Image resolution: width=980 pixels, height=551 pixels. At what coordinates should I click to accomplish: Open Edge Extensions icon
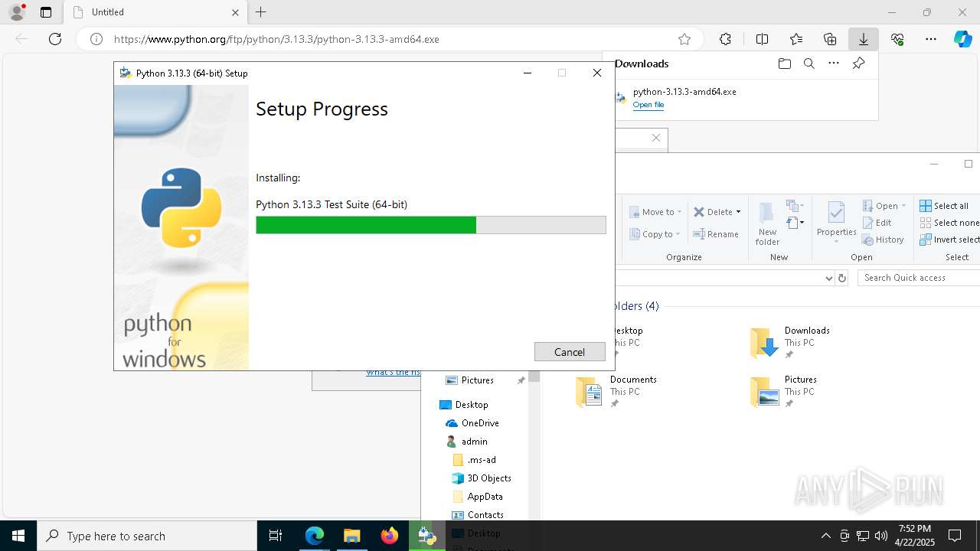pyautogui.click(x=725, y=39)
